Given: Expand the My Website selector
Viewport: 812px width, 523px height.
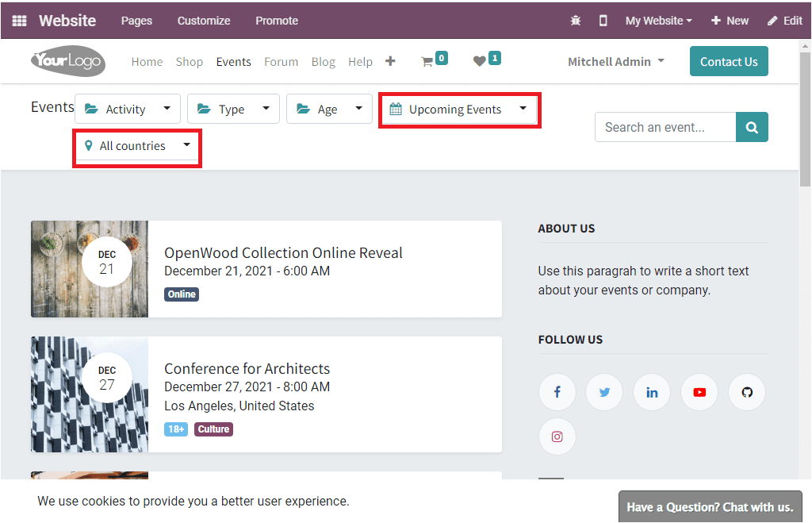Looking at the screenshot, I should (x=658, y=20).
